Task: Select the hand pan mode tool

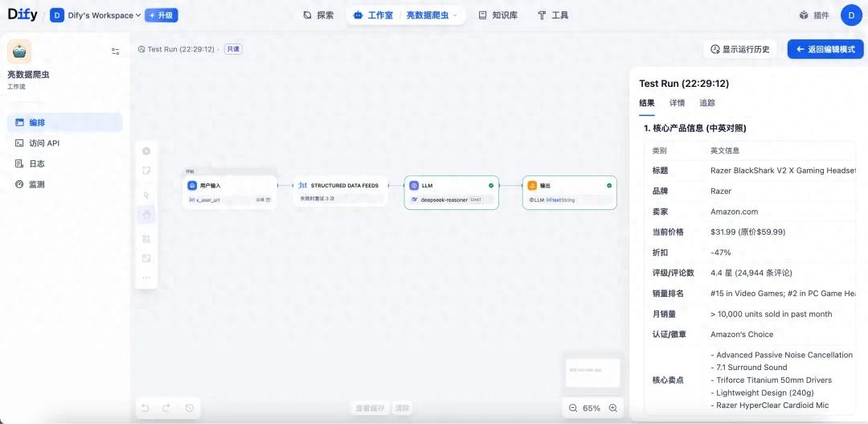Action: click(x=147, y=215)
